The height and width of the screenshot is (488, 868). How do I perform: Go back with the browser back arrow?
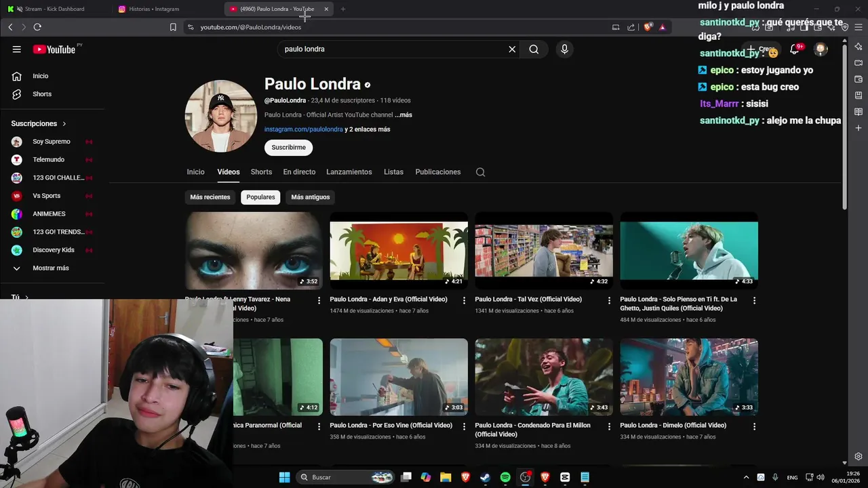coord(10,27)
